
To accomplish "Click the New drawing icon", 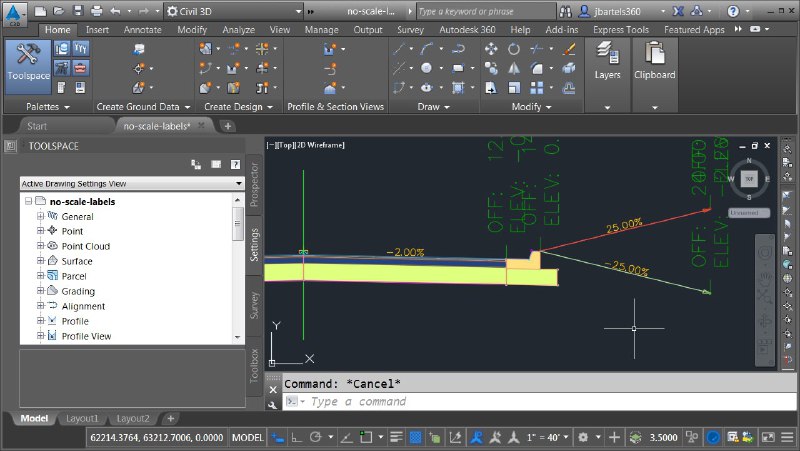I will pyautogui.click(x=40, y=11).
